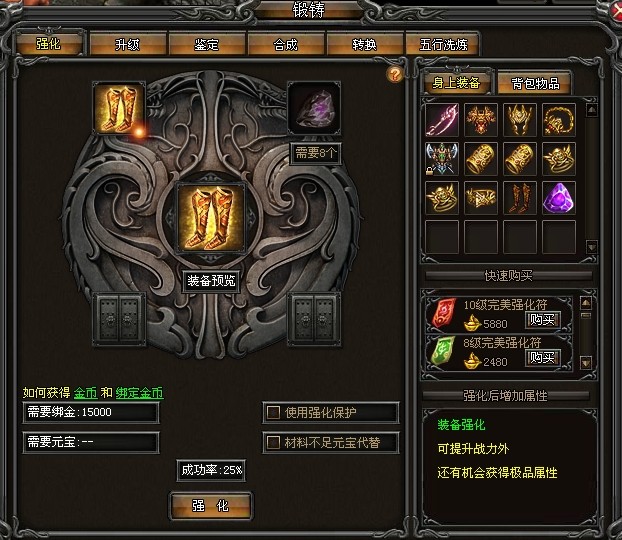
Task: Toggle 材料不足元宝代替 checkbox
Action: click(273, 442)
